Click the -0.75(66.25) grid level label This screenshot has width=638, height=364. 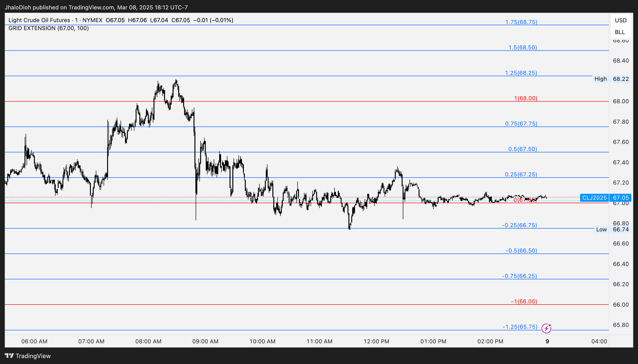(519, 276)
